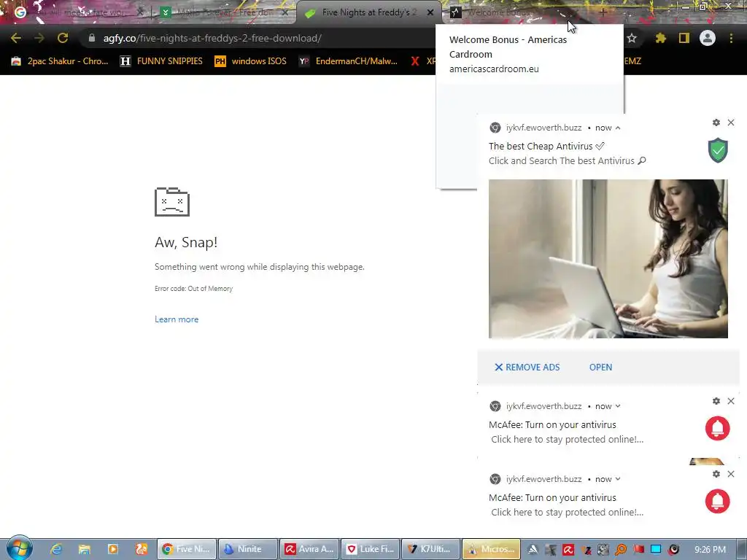Click the sad folder Aw Snap icon
Image resolution: width=747 pixels, height=560 pixels.
click(x=172, y=202)
